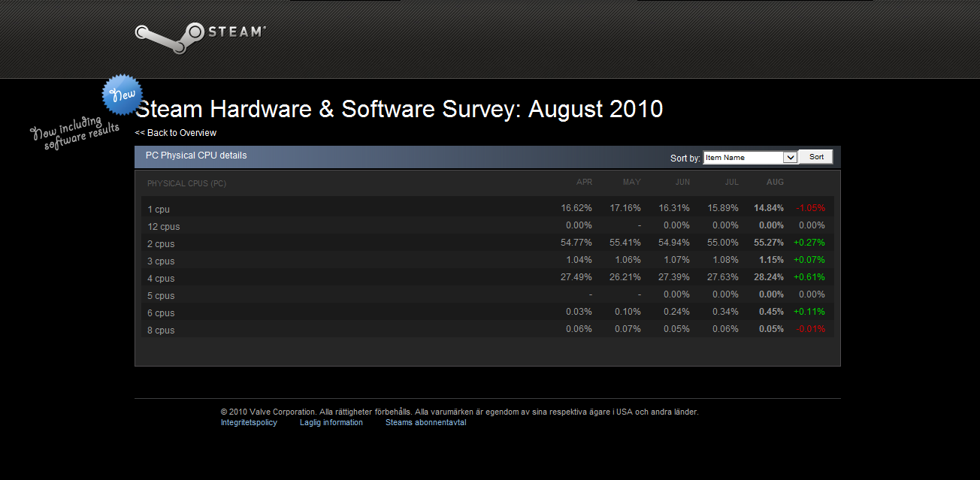The image size is (980, 480).
Task: Click the blue New badge
Action: 122,95
